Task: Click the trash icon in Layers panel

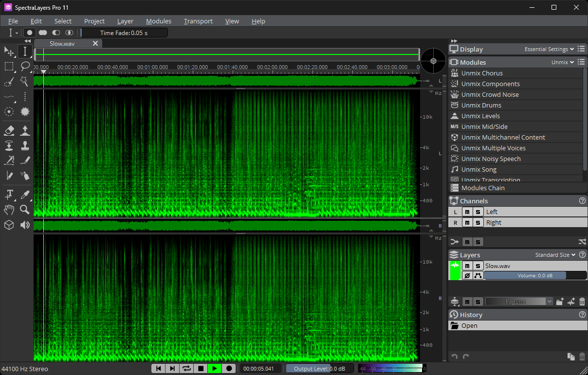Action: (582, 302)
